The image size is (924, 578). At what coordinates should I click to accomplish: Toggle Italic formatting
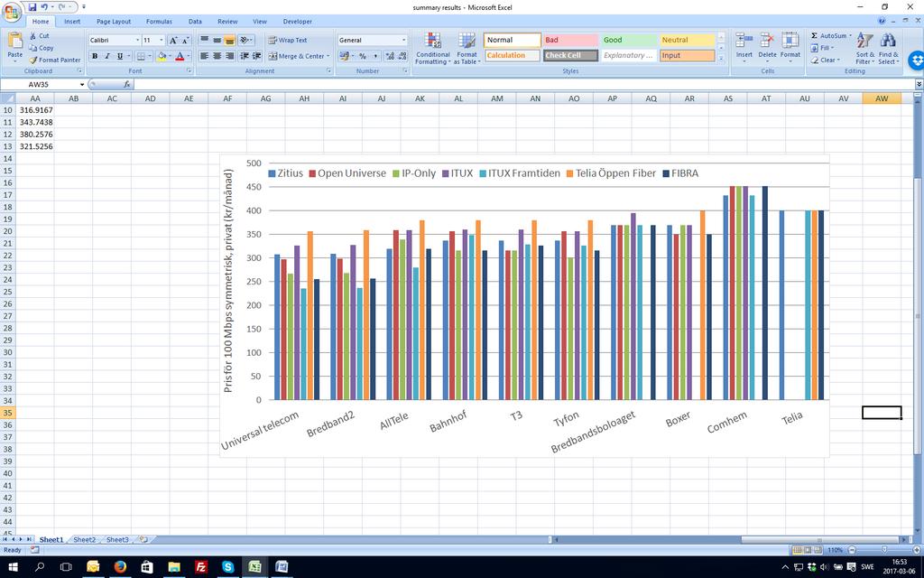[106, 56]
